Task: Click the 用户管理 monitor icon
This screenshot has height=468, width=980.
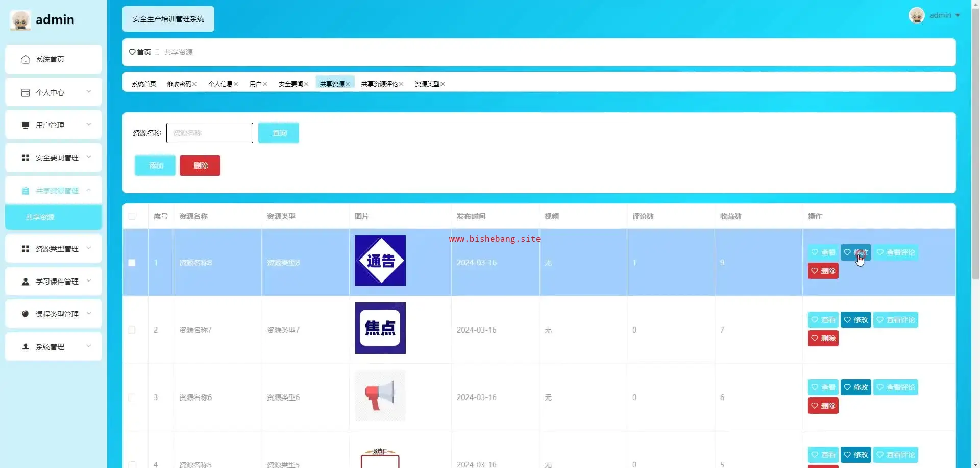Action: coord(26,125)
